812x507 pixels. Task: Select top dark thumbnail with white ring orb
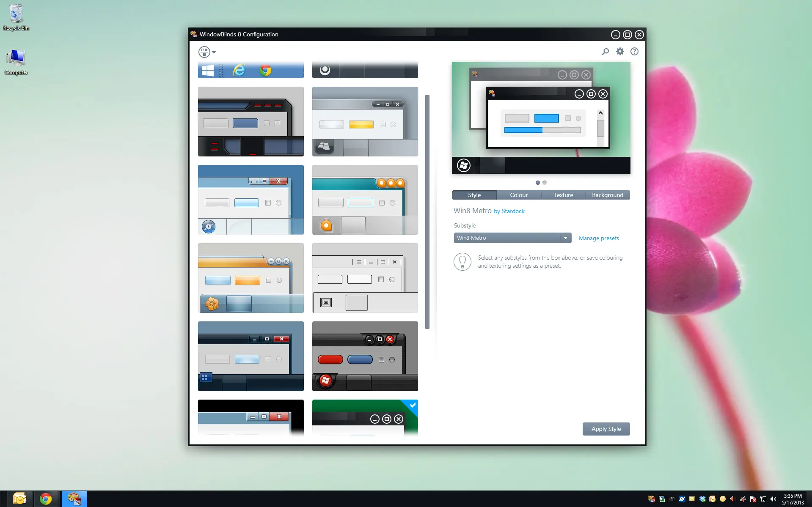point(365,70)
